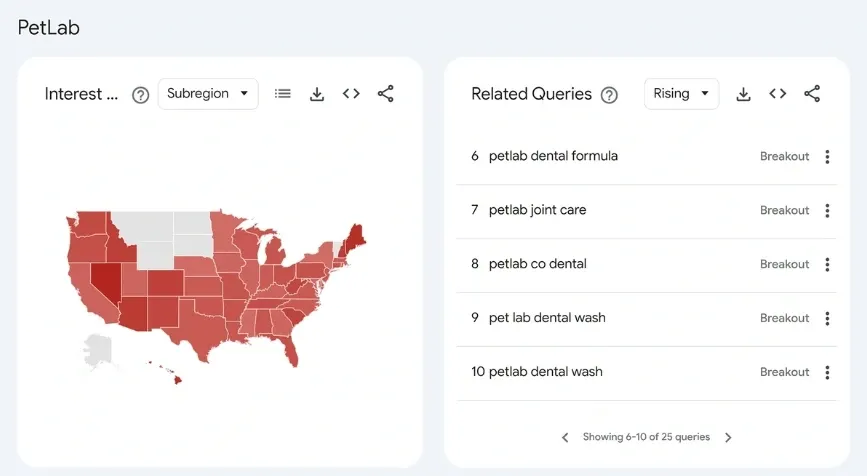The width and height of the screenshot is (867, 476).
Task: Open options menu for petlab joint care
Action: [827, 211]
